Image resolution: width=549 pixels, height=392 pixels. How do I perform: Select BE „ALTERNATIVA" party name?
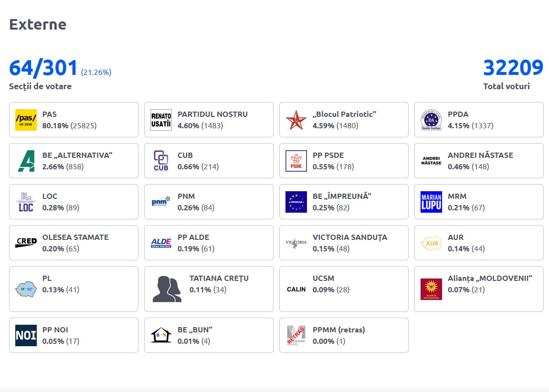click(x=77, y=155)
